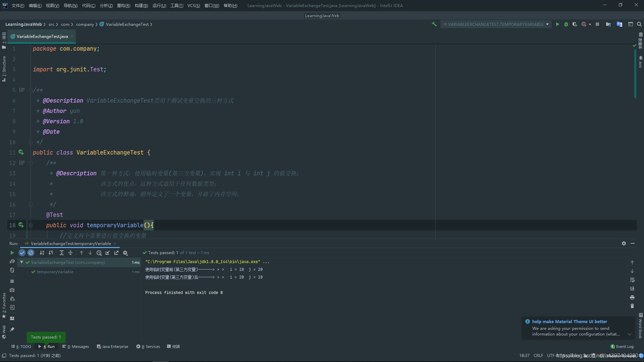Go to previous failed test arrow
Viewport: 644px width, 362px height.
point(82,253)
